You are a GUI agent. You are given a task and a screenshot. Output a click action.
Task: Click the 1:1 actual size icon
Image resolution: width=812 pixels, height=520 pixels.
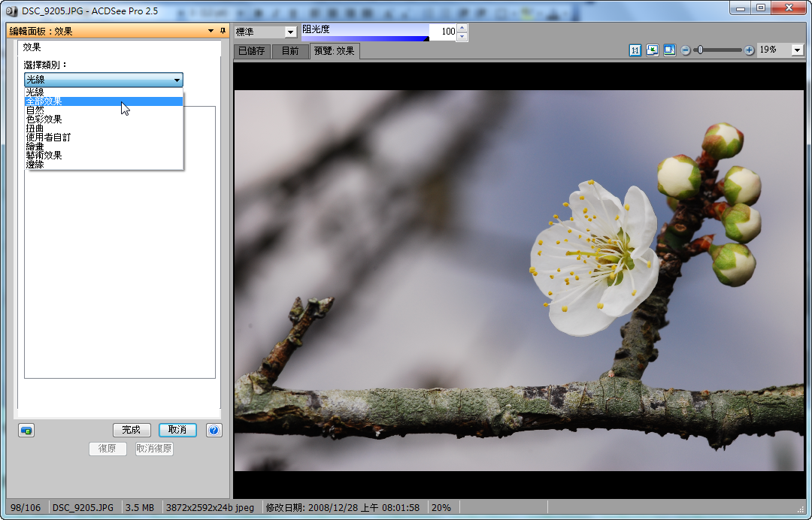tap(635, 50)
